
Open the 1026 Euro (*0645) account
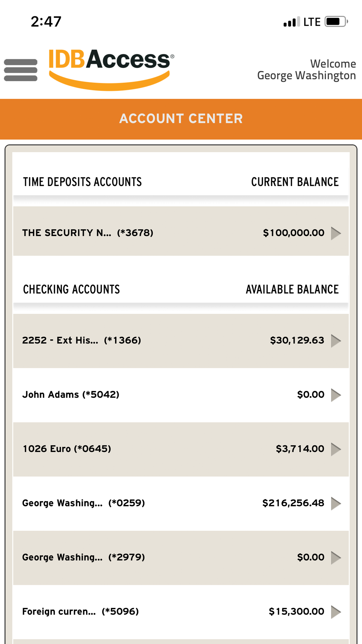[67, 449]
